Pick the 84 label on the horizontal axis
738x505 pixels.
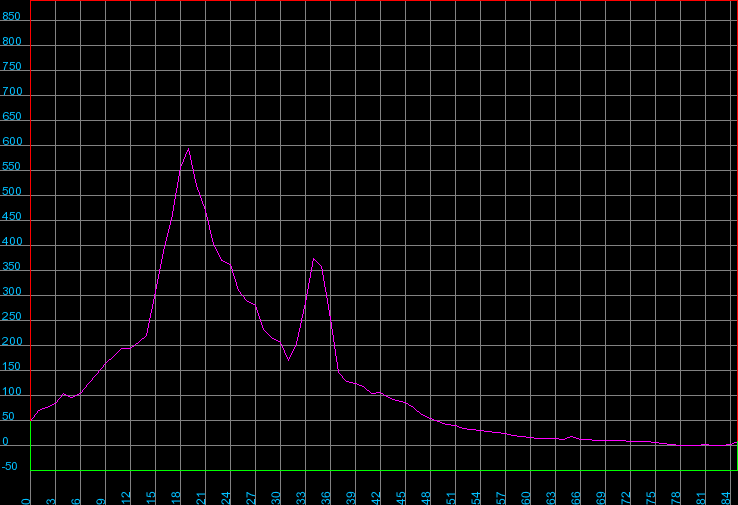click(x=725, y=498)
